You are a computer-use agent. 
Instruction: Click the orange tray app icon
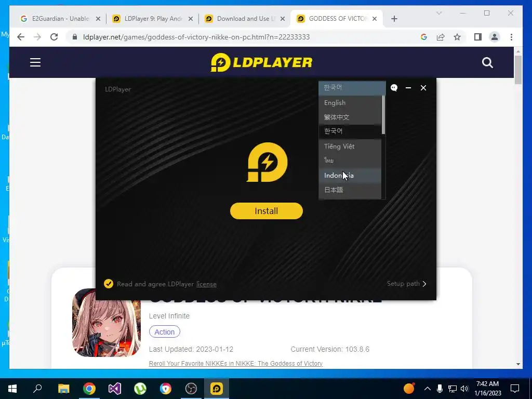click(409, 389)
